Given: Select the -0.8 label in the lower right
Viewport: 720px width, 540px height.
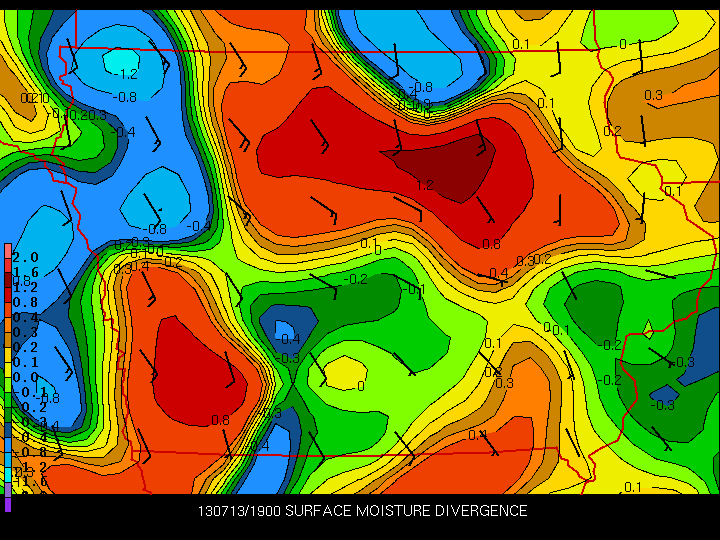Looking at the screenshot, I should [662, 404].
